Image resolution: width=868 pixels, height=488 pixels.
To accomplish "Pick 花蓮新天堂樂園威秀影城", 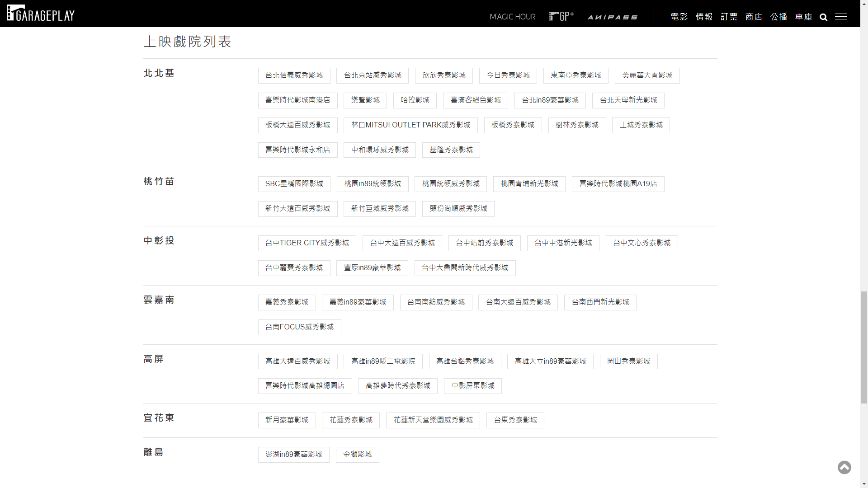I will click(433, 420).
